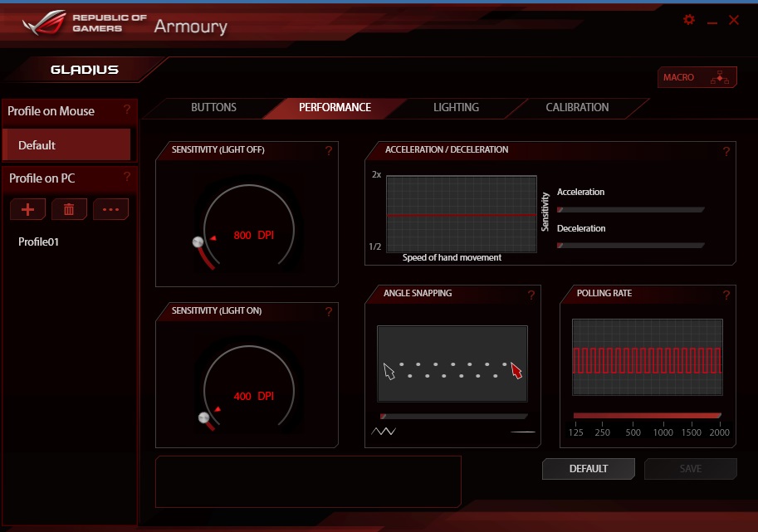Close the Armoury window
This screenshot has width=758, height=532.
pyautogui.click(x=734, y=20)
